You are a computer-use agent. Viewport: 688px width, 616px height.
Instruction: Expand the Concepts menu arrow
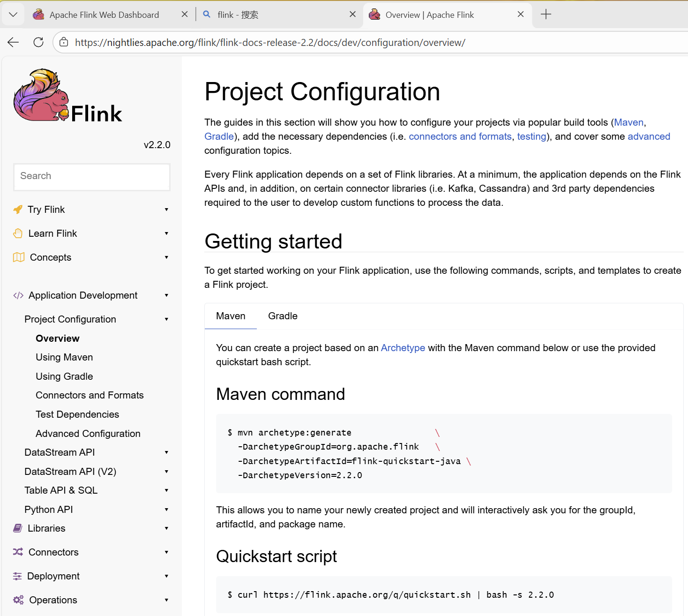pyautogui.click(x=166, y=257)
